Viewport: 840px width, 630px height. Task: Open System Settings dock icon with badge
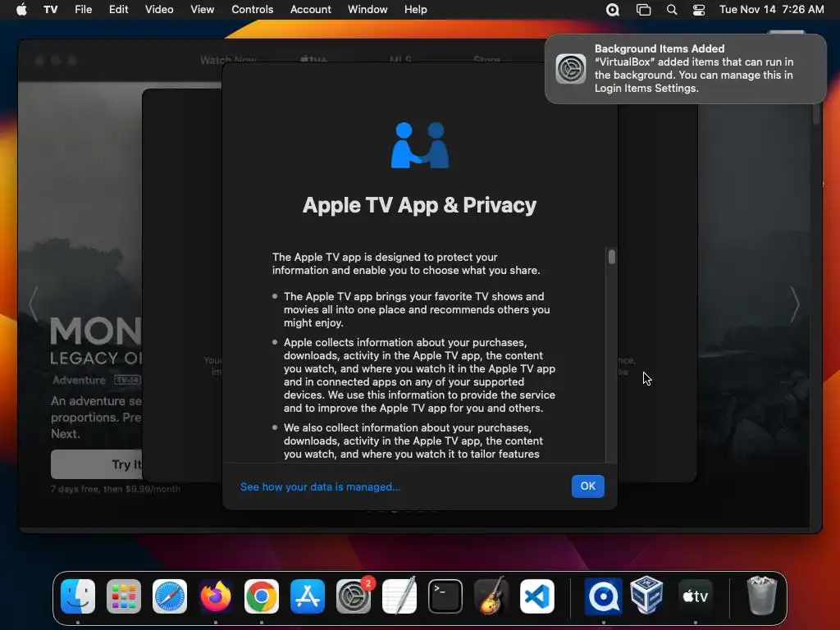354,596
